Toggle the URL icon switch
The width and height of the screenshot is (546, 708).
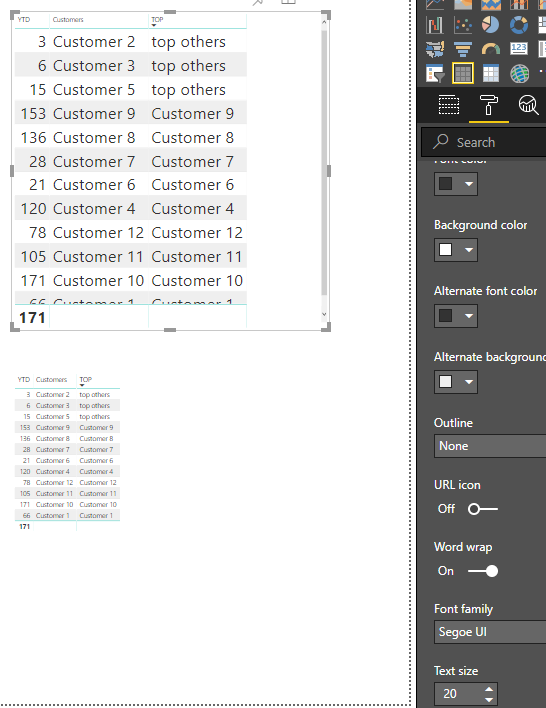(x=482, y=509)
